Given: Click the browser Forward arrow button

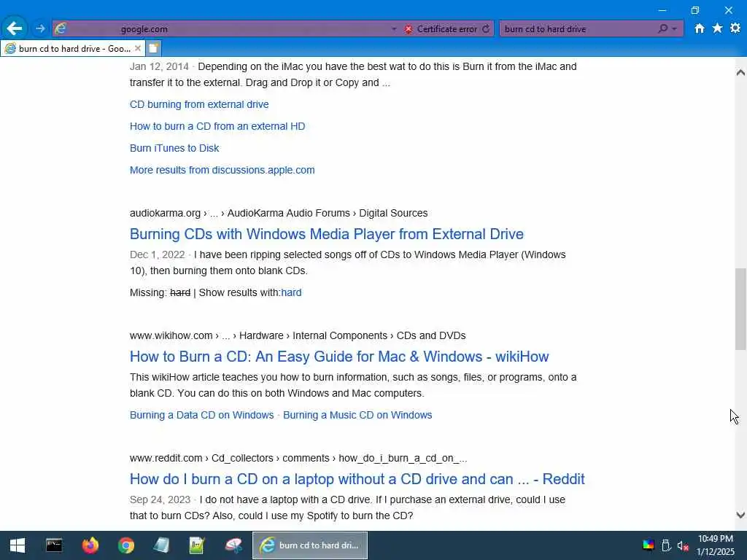Looking at the screenshot, I should [40, 28].
